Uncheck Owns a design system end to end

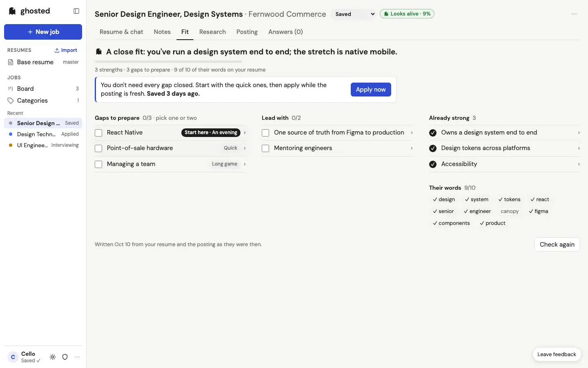click(433, 133)
